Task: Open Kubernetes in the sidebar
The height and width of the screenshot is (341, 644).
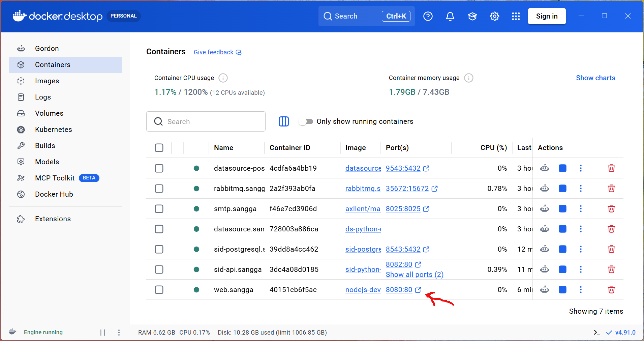Action: pyautogui.click(x=65, y=130)
